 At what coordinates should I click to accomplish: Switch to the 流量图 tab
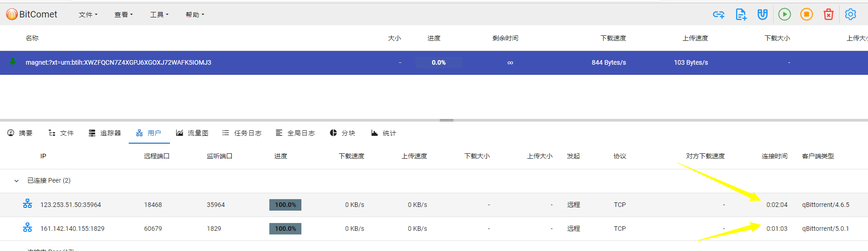coord(192,133)
